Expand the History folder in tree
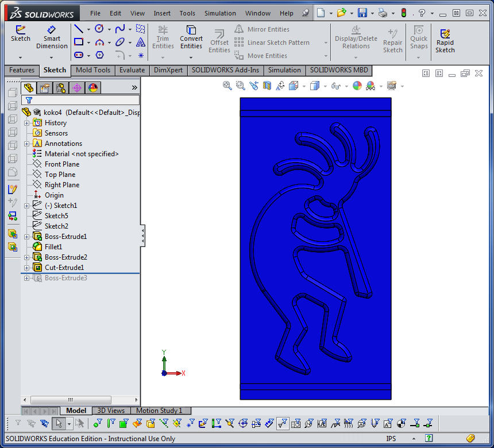Viewport: 494px width, 448px height. coord(27,123)
